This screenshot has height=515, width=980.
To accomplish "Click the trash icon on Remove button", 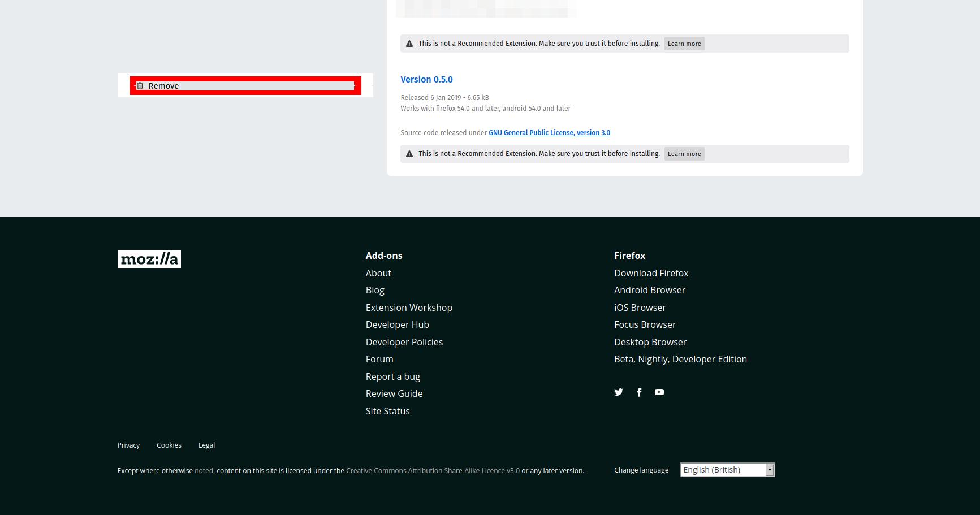I will [x=140, y=86].
